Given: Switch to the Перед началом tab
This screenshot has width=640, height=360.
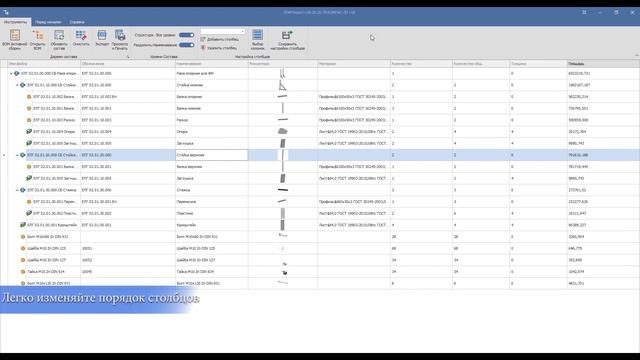Looking at the screenshot, I should point(48,22).
